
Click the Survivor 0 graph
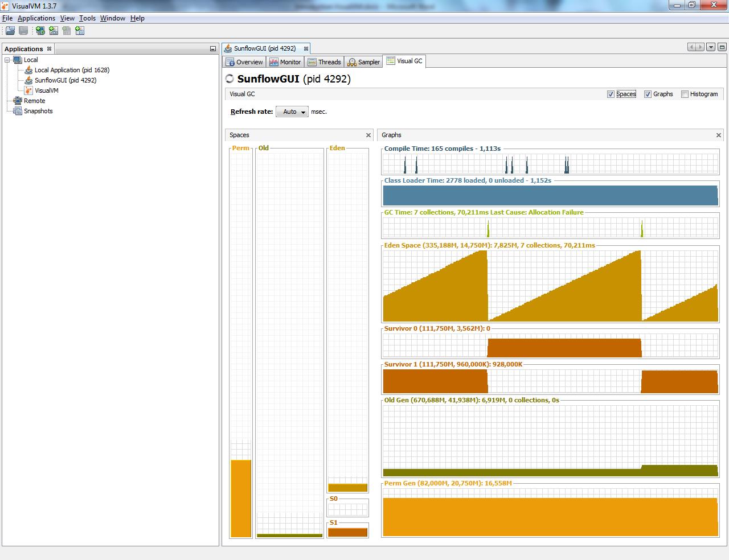(x=550, y=345)
